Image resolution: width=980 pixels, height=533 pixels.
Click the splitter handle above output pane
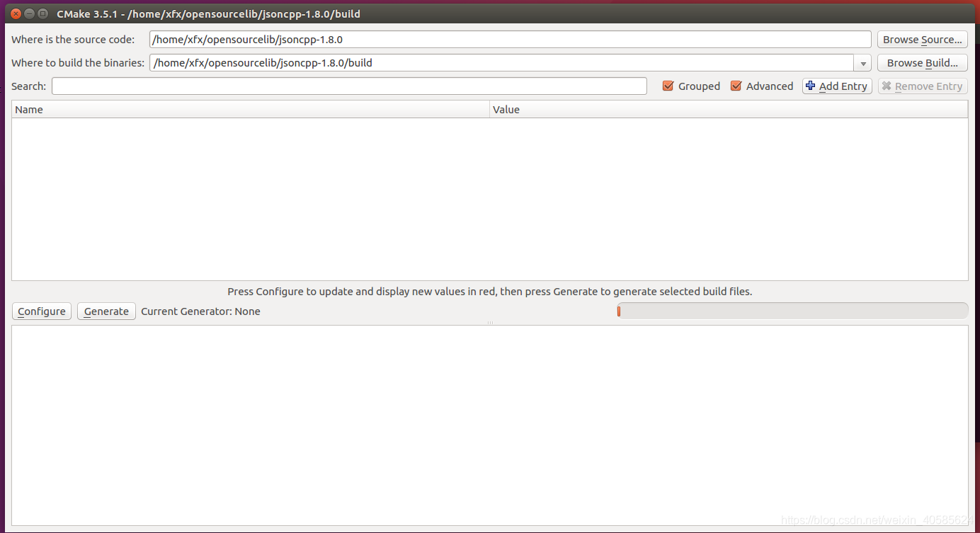click(x=490, y=323)
